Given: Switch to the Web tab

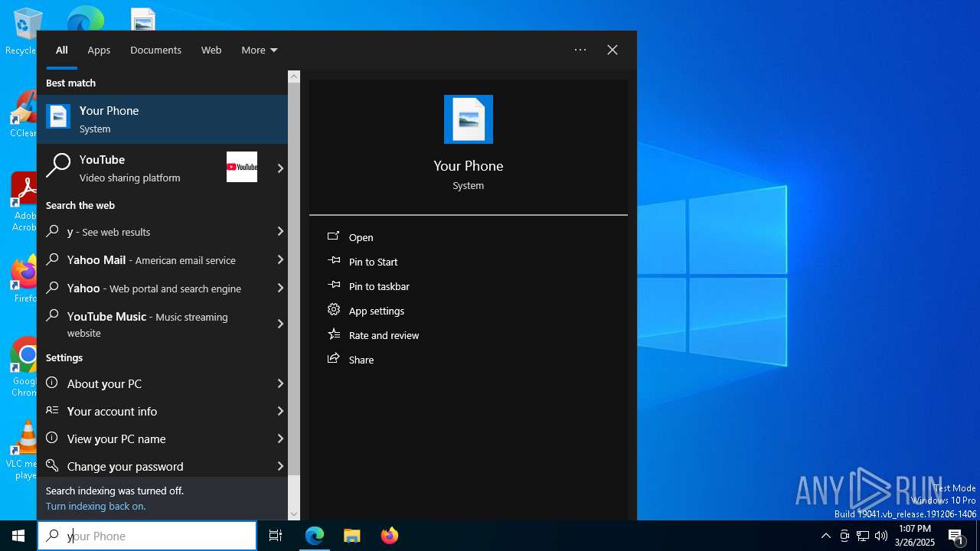Looking at the screenshot, I should pos(211,50).
